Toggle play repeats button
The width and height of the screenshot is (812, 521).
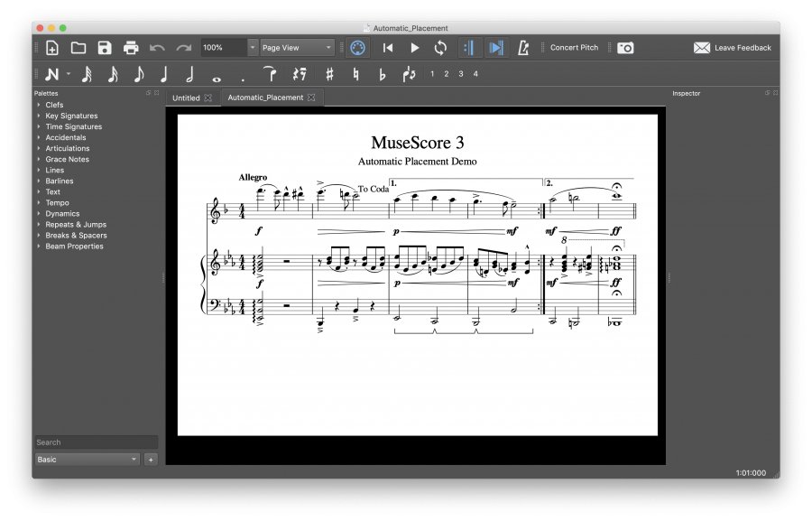tap(469, 48)
